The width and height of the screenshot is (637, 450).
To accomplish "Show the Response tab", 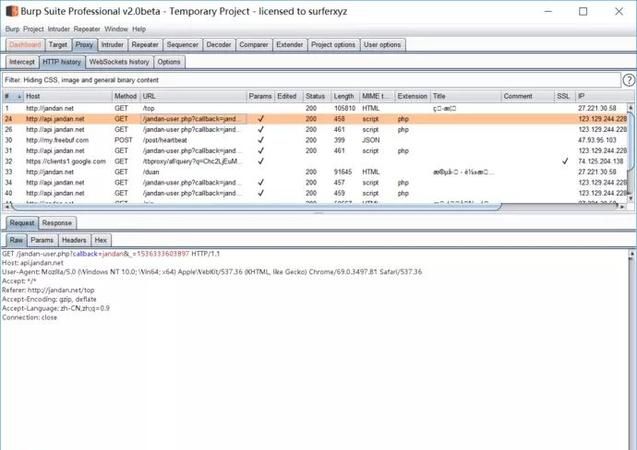I will (57, 223).
